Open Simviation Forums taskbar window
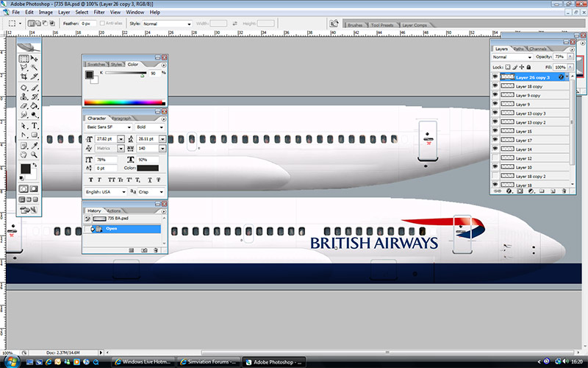The image size is (588, 368). [209, 362]
